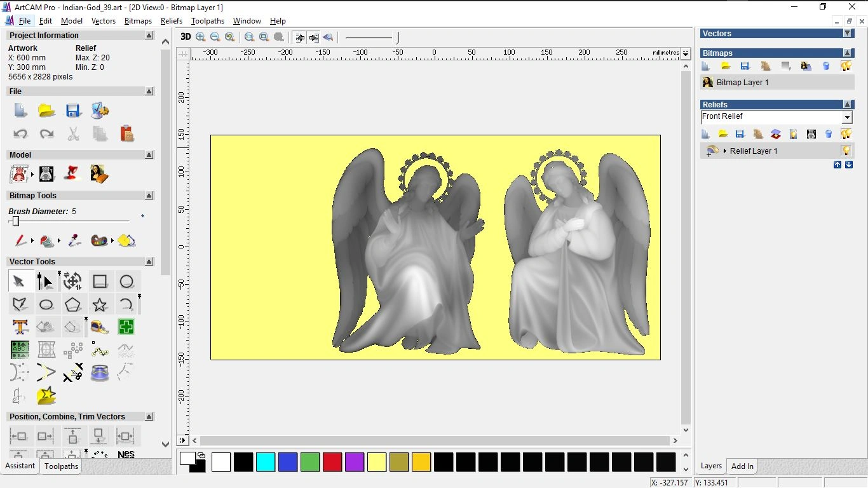The width and height of the screenshot is (868, 488).
Task: Toggle all relief layers visibility bulb
Action: tap(846, 134)
